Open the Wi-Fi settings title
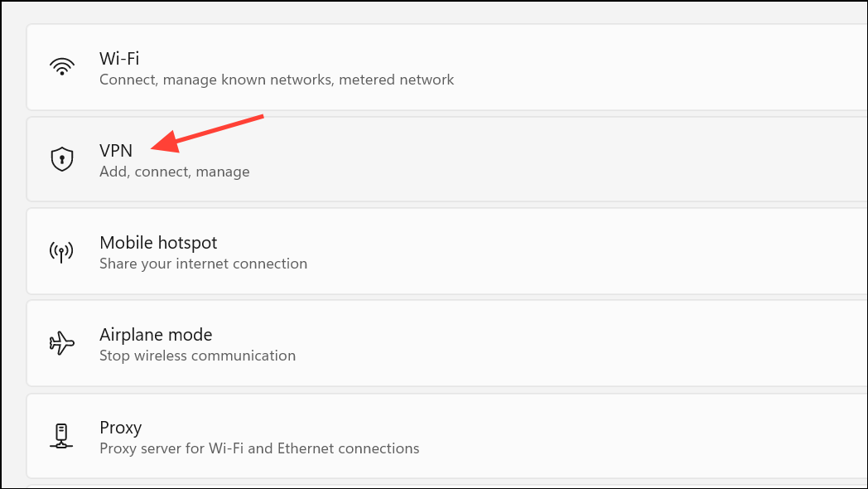 (119, 58)
